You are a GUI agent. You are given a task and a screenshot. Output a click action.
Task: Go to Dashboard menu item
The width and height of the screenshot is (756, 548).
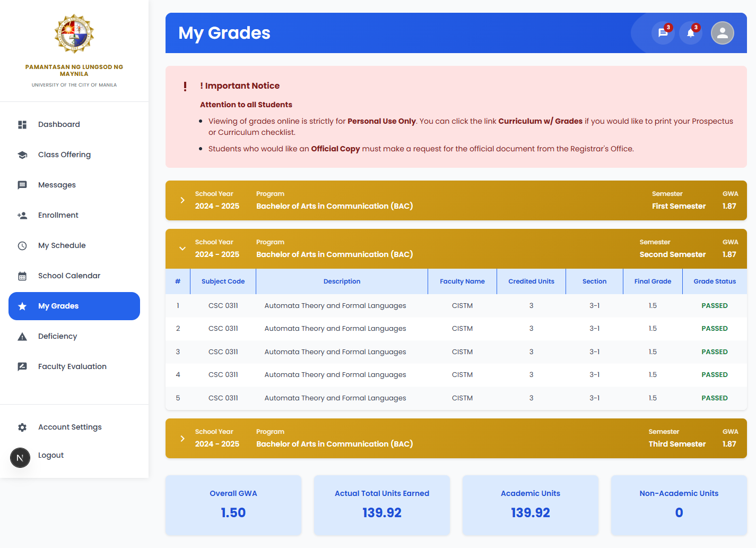(74, 124)
